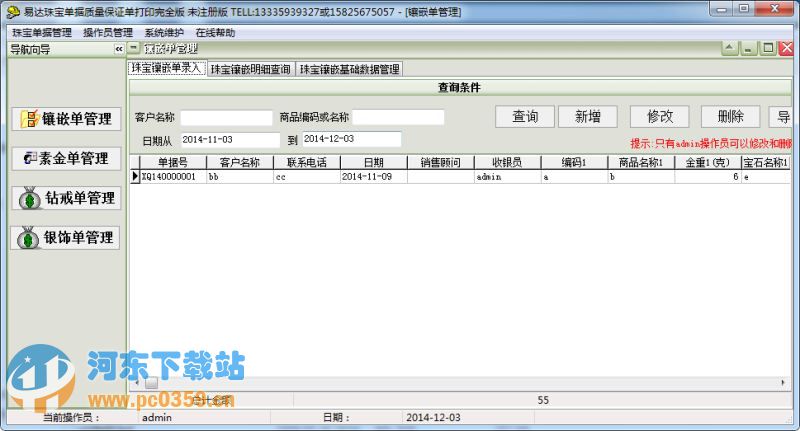800x431 pixels.
Task: Click the cashier cell 'admin' in the table
Action: click(507, 177)
